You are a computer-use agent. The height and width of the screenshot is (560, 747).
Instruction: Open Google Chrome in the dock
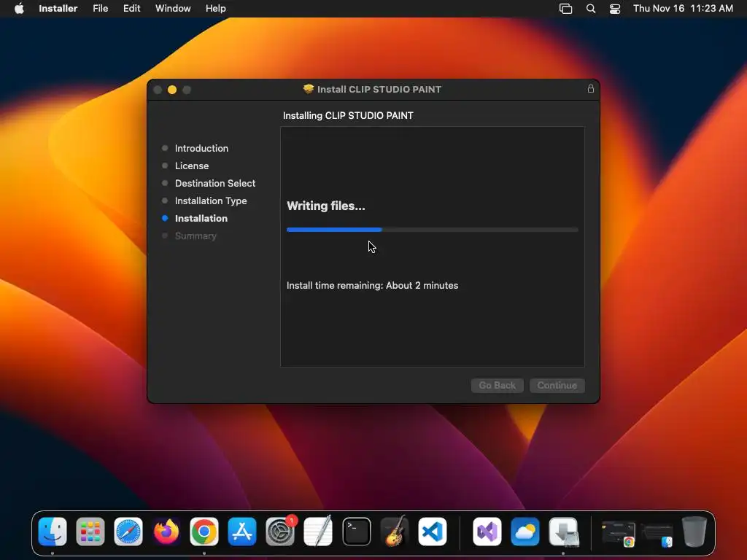coord(204,531)
